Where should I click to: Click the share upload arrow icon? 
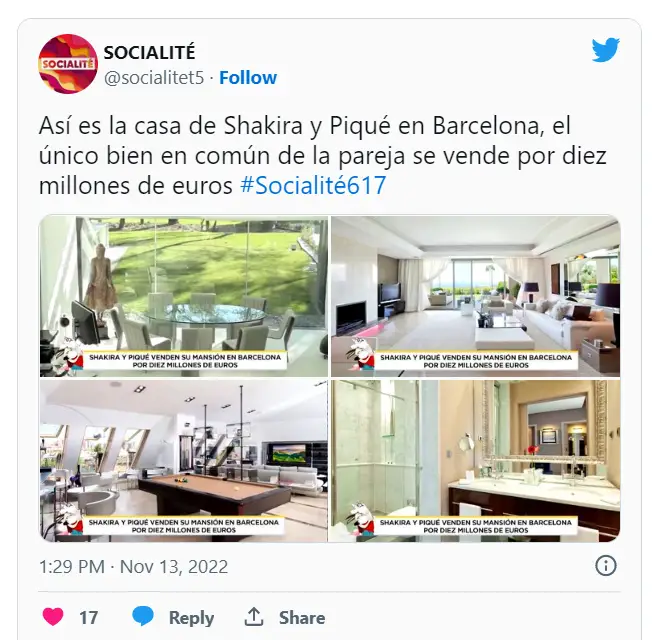coord(254,616)
